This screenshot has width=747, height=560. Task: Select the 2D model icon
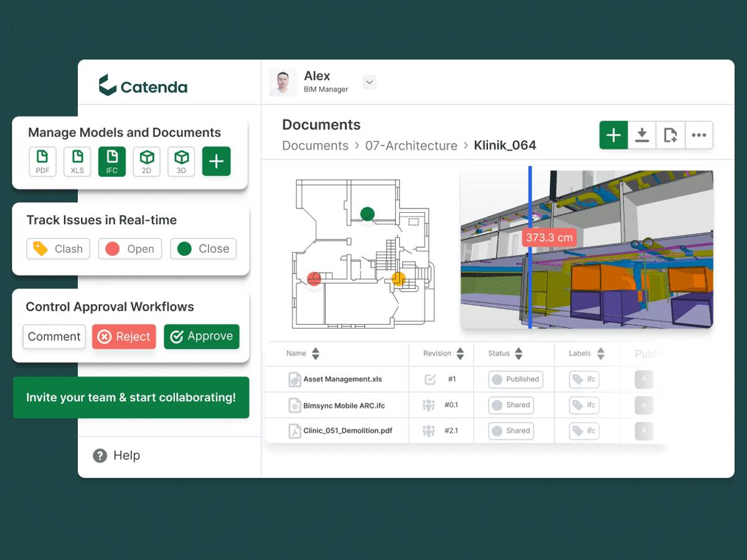point(146,162)
